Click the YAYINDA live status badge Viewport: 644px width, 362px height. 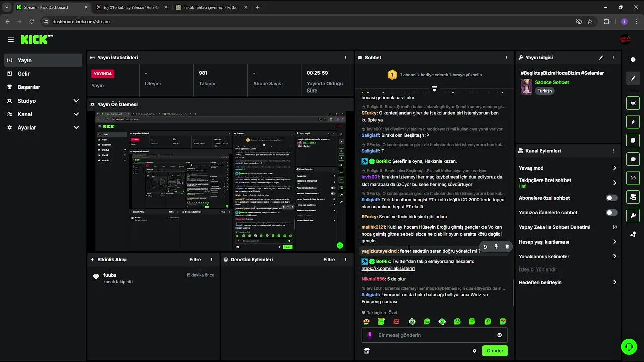[103, 74]
